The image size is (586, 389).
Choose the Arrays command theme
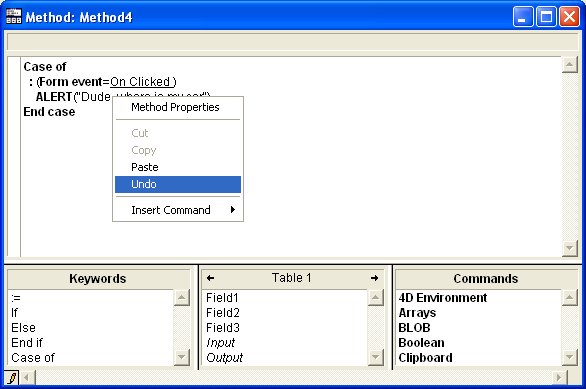coord(417,313)
